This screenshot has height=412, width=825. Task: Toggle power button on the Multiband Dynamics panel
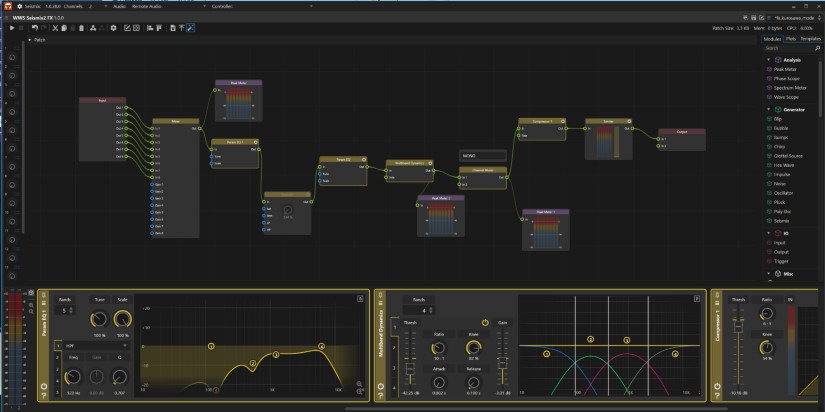click(380, 385)
